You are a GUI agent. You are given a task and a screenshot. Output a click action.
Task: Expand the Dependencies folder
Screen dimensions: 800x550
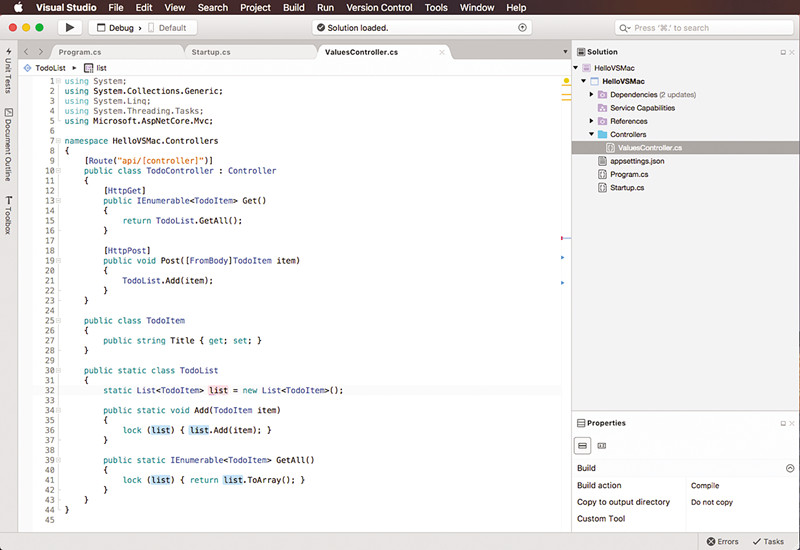pyautogui.click(x=591, y=95)
